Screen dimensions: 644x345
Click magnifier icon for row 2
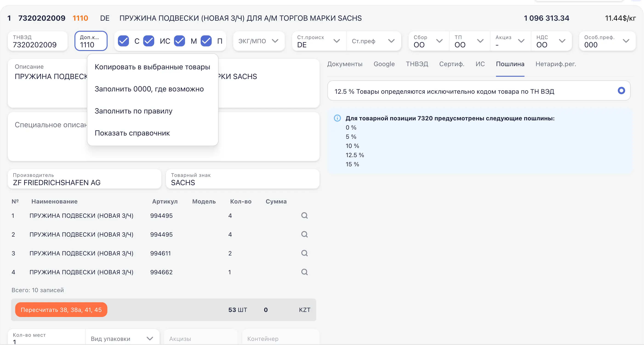click(304, 234)
